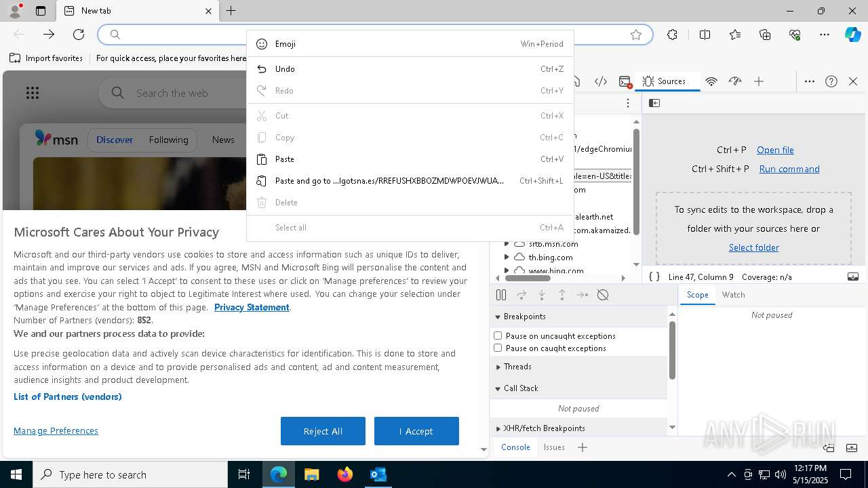Click the navigator horizontal scrollbar thumb
868x488 pixels.
click(528, 278)
